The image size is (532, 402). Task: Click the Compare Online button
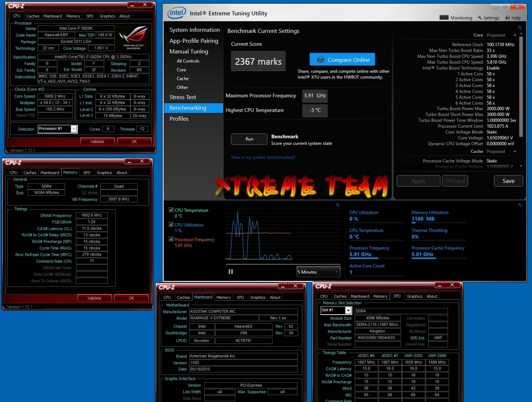(342, 60)
